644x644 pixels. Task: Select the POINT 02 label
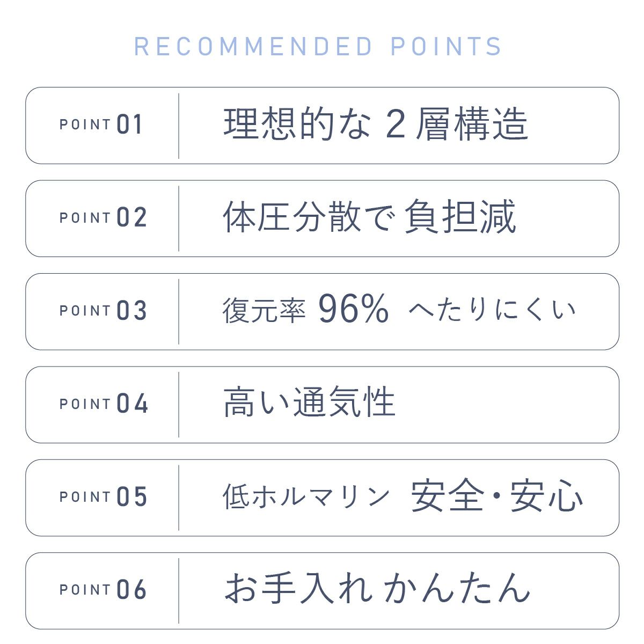point(103,218)
